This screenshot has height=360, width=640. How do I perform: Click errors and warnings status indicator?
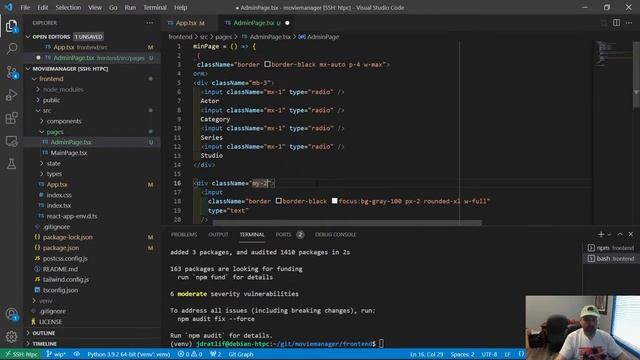(190, 354)
